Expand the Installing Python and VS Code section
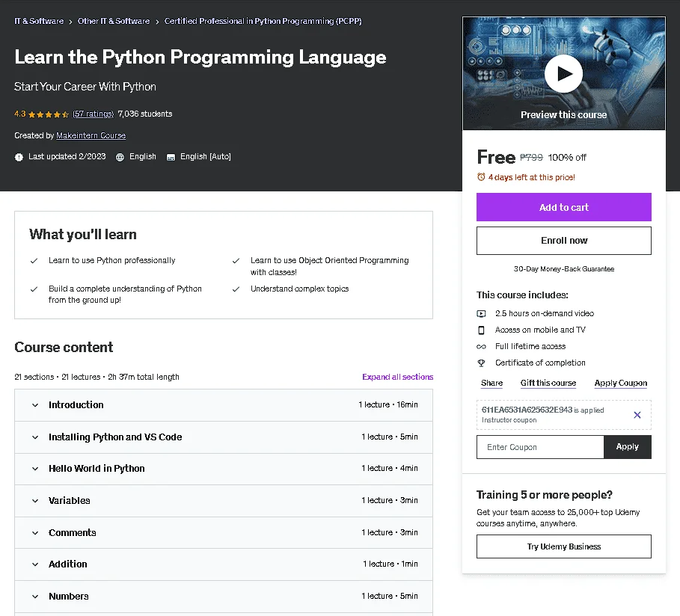 pyautogui.click(x=224, y=437)
